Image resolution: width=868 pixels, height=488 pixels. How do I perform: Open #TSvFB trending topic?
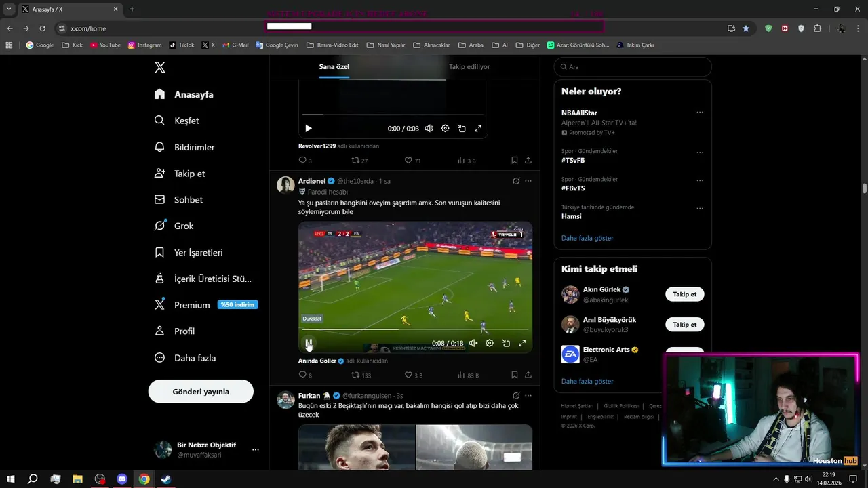[573, 161]
